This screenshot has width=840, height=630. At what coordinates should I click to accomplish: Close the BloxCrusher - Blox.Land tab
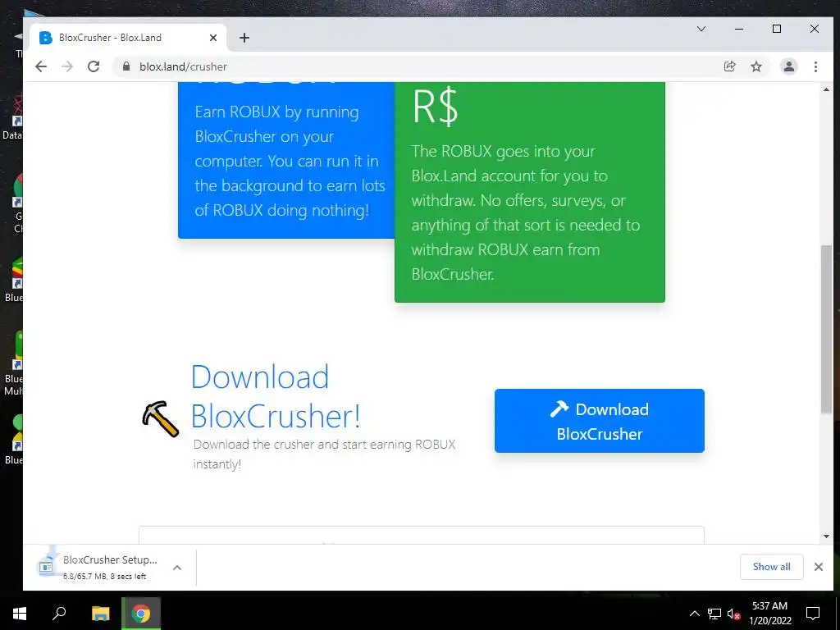213,38
